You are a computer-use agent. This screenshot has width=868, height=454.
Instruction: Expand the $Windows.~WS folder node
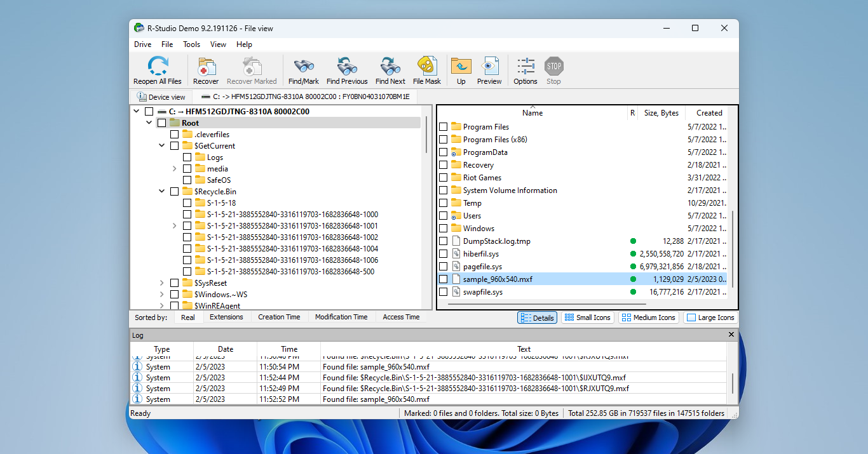tap(161, 295)
